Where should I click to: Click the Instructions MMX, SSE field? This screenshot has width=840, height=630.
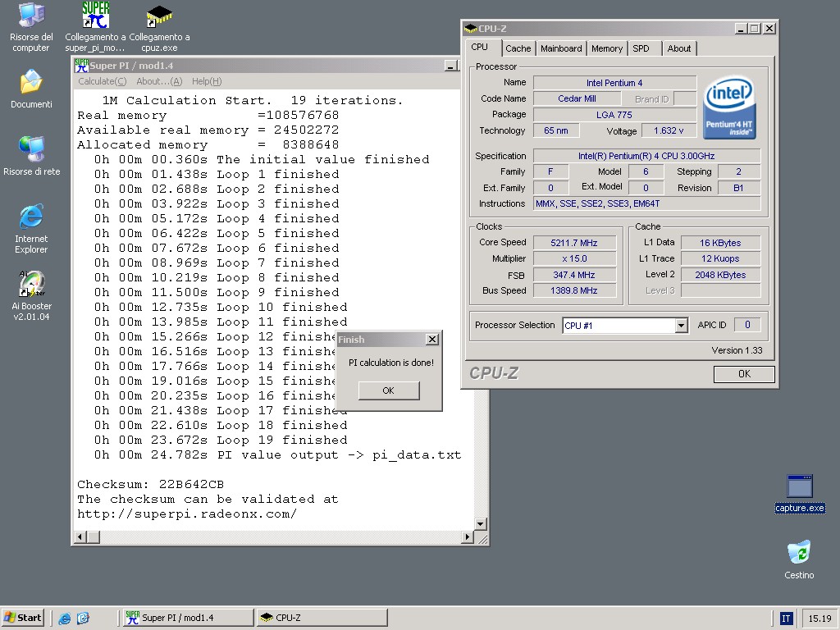(646, 203)
